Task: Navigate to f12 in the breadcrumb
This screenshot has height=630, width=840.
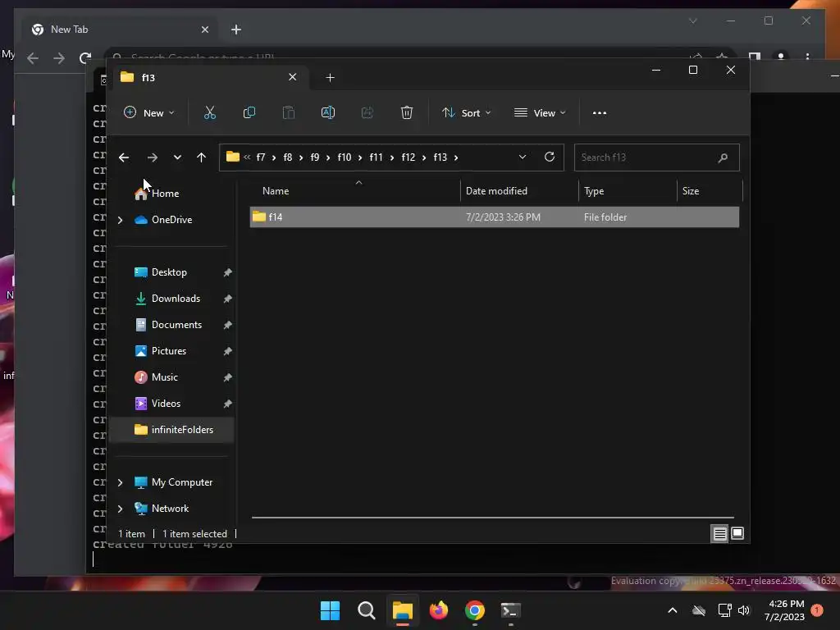Action: 409,157
